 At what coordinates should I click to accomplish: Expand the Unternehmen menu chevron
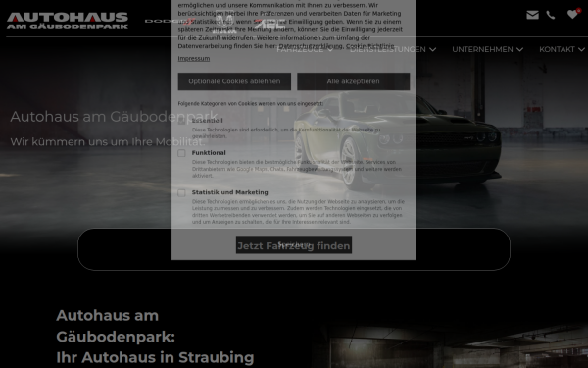coord(519,50)
